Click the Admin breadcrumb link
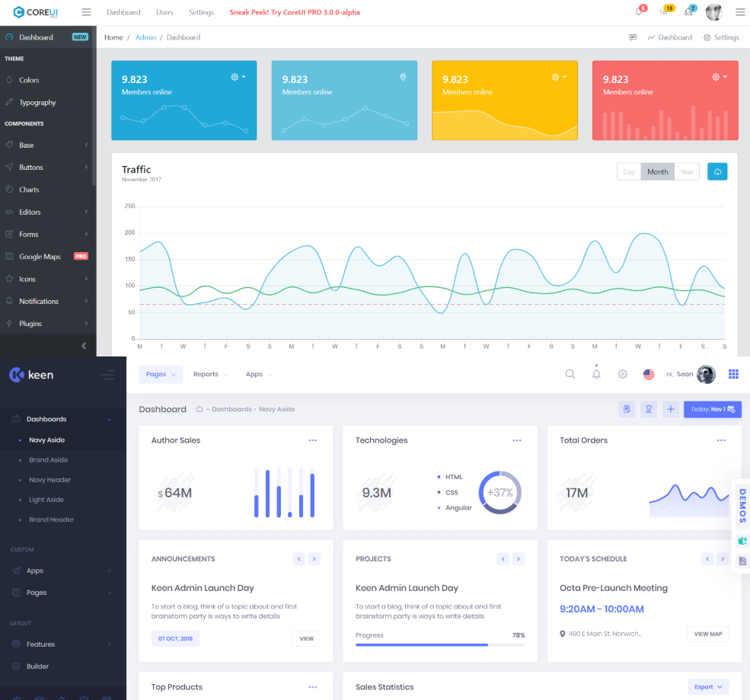 pyautogui.click(x=145, y=37)
